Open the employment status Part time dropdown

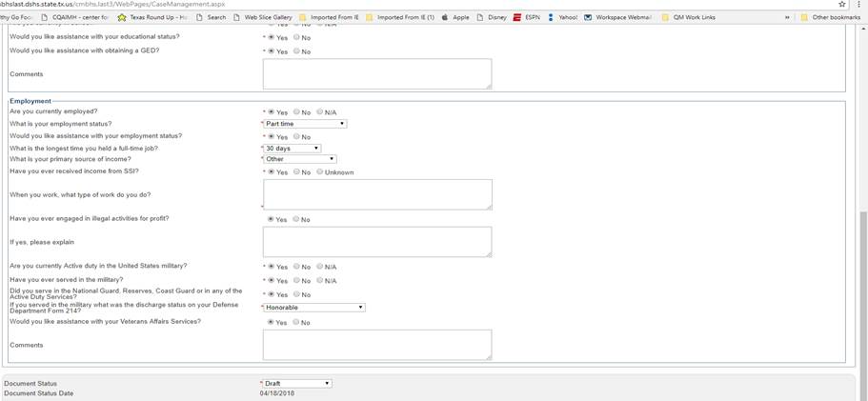click(x=305, y=124)
